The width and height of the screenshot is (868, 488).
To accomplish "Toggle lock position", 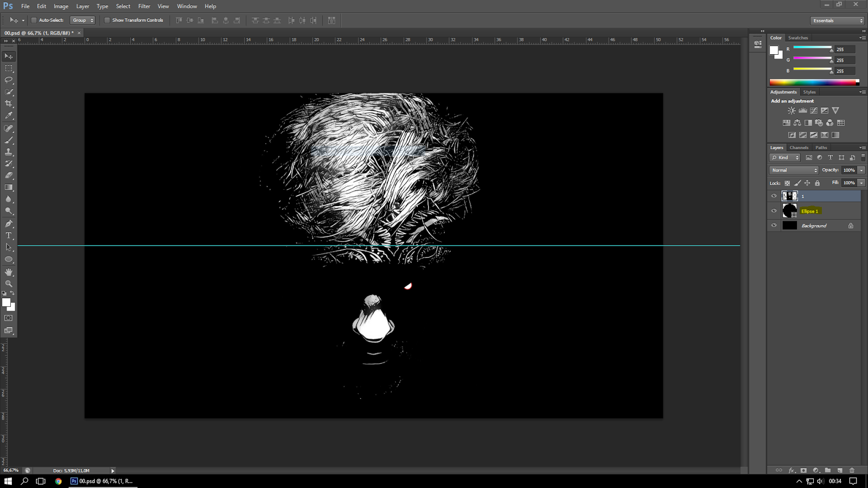I will coord(807,183).
